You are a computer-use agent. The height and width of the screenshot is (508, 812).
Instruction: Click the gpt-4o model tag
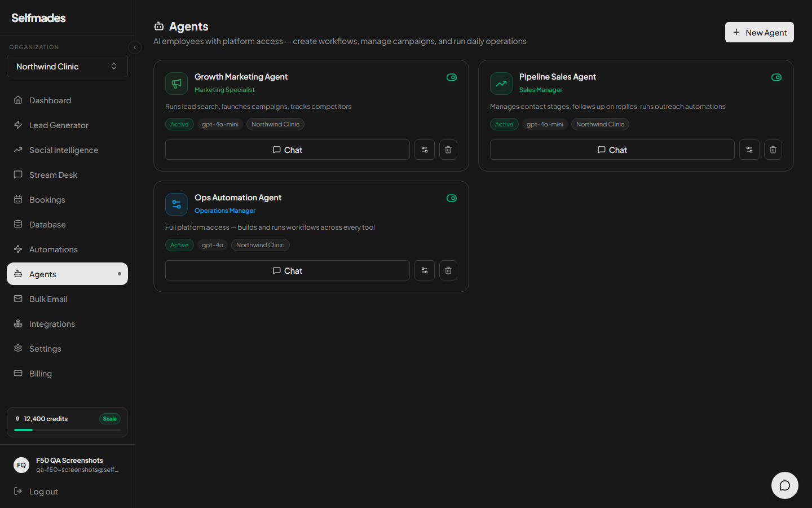click(x=213, y=245)
